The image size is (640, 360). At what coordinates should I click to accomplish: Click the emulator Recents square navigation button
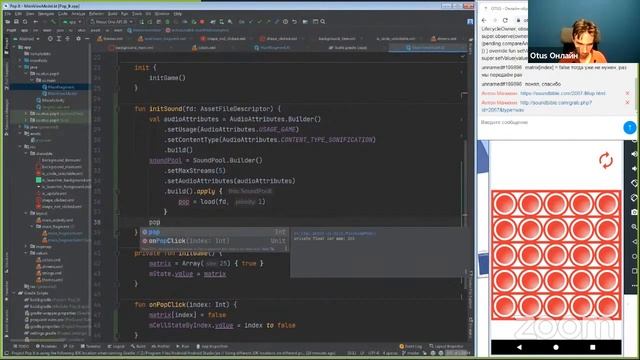pos(593,347)
